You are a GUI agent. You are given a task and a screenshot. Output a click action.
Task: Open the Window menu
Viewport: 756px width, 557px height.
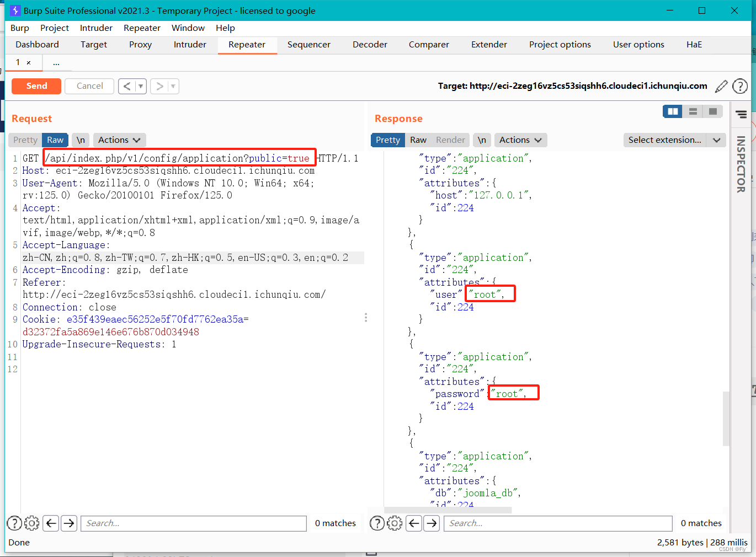pos(188,28)
